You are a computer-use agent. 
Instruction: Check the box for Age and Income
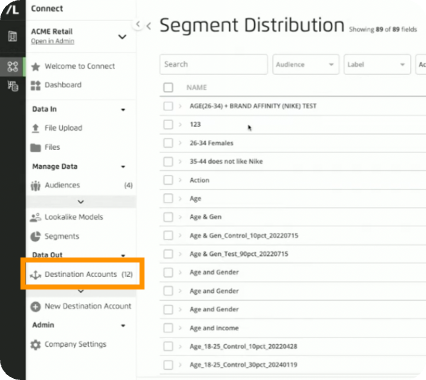[x=168, y=328]
